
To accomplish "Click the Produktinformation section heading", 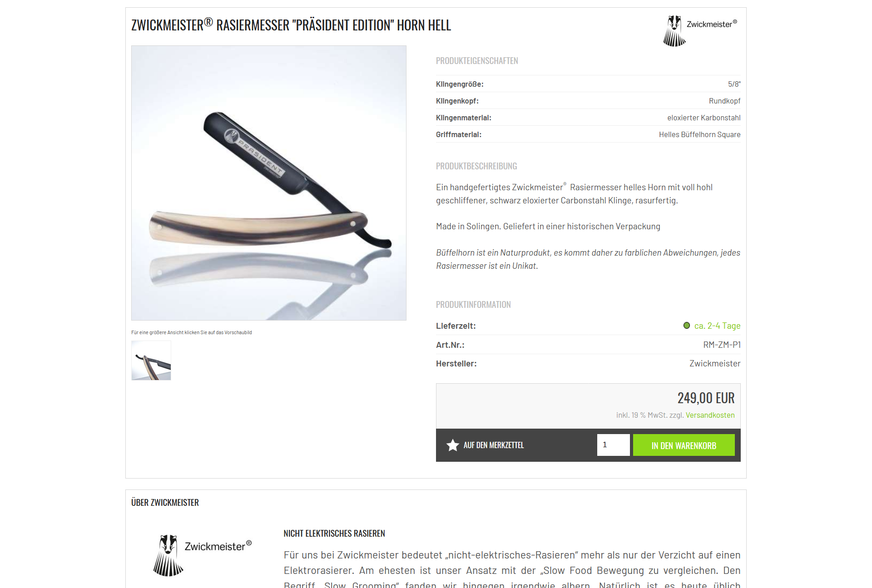I will click(473, 305).
